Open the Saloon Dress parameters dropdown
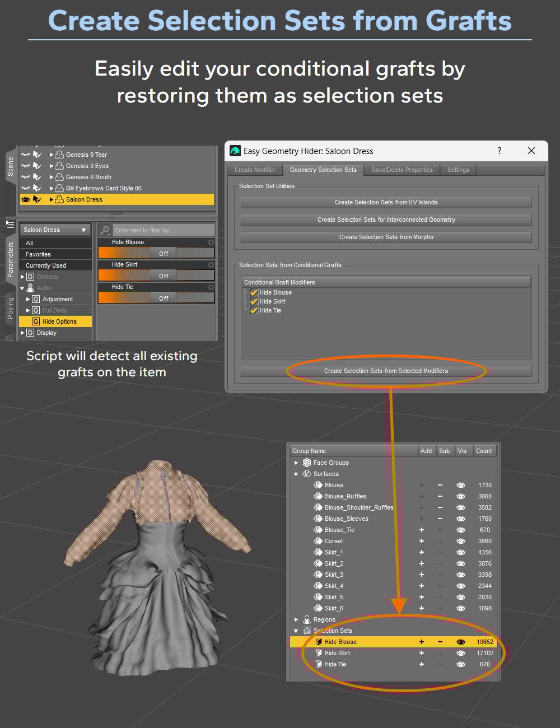The width and height of the screenshot is (560, 728). point(55,230)
